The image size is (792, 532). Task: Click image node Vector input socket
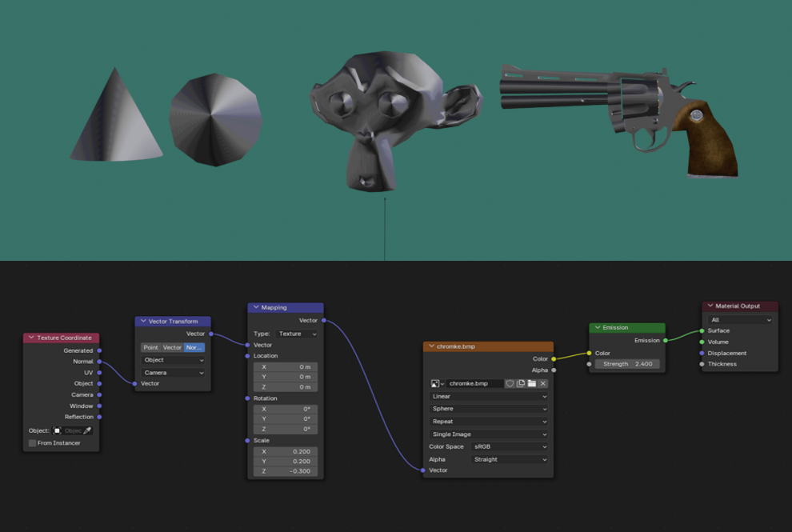coord(423,470)
